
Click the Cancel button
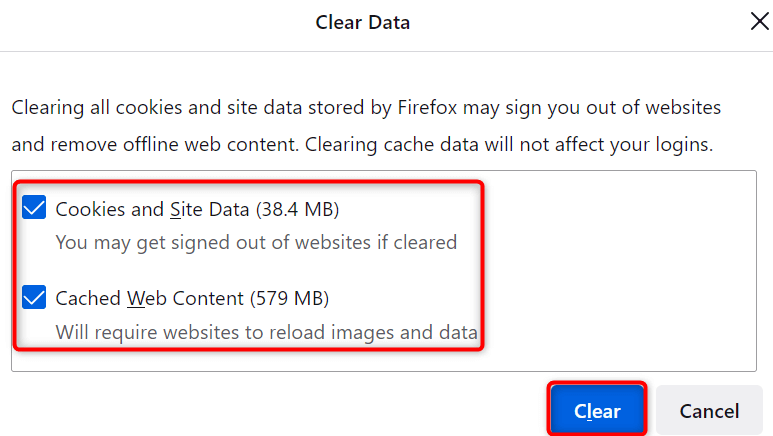point(708,410)
